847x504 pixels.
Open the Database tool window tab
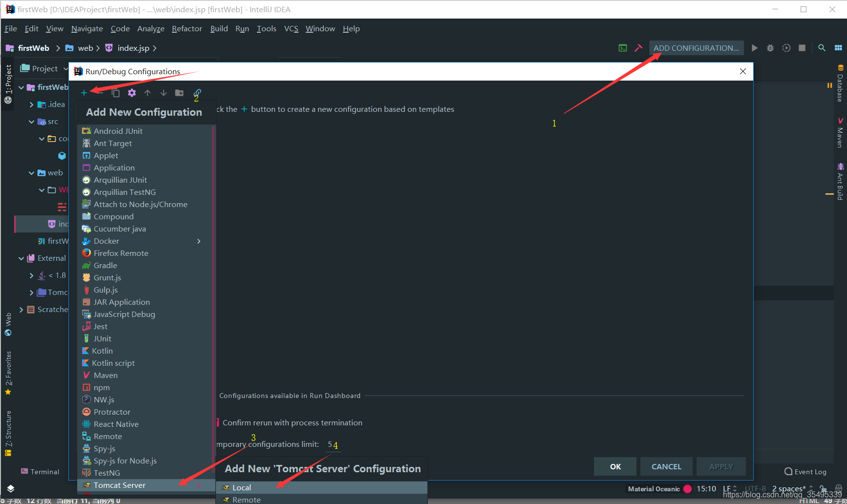point(840,83)
